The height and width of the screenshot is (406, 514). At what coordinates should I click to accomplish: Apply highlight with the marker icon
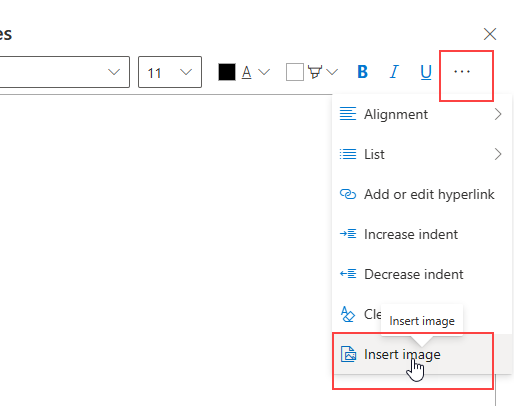point(315,72)
